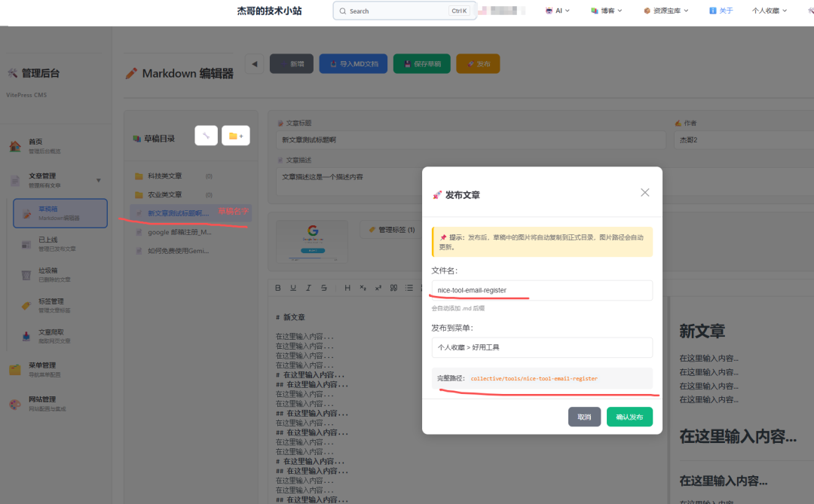Toggle bold formatting in the editor
This screenshot has height=504, width=814.
(x=277, y=288)
